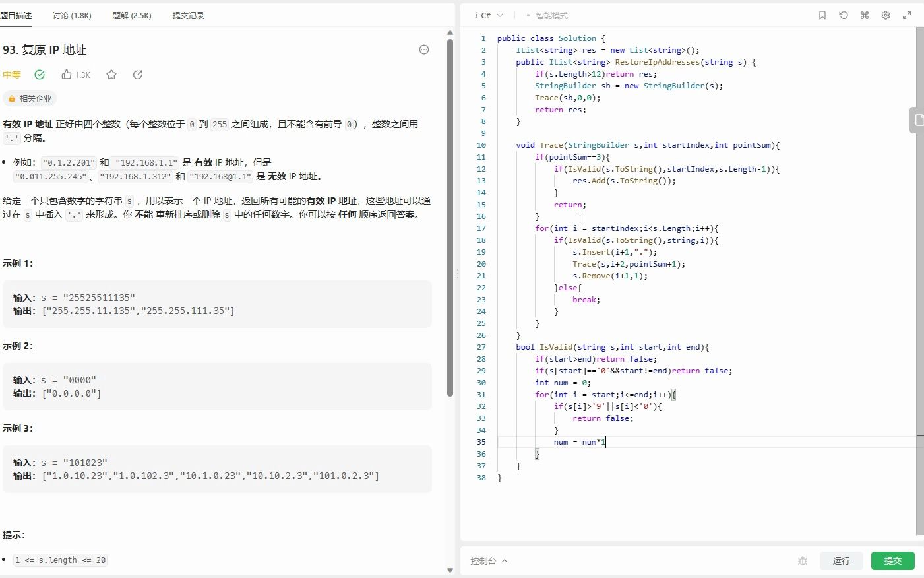This screenshot has height=578, width=924.
Task: Open keyboard shortcuts panel
Action: [x=864, y=15]
